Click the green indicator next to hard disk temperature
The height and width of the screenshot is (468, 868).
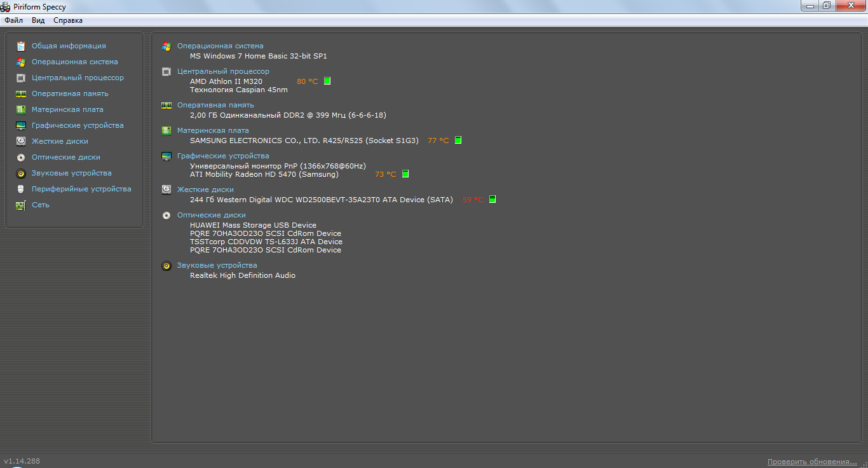(x=492, y=200)
